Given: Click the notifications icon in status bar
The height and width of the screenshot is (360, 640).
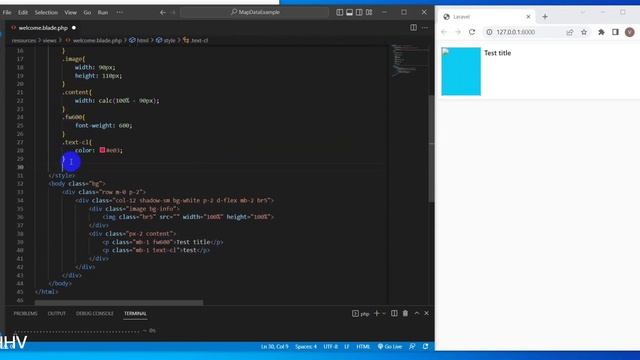Looking at the screenshot, I should 425,347.
